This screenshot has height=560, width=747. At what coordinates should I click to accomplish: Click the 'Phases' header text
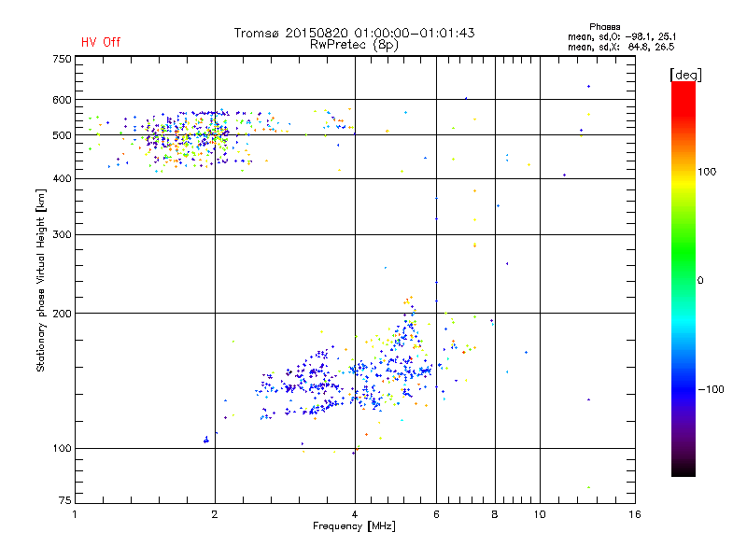604,27
